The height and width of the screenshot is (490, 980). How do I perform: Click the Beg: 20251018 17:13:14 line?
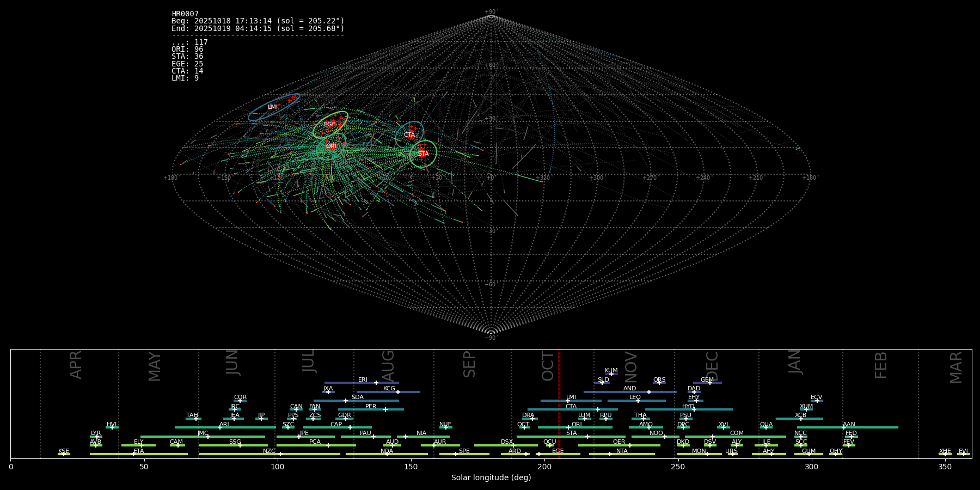pos(258,21)
